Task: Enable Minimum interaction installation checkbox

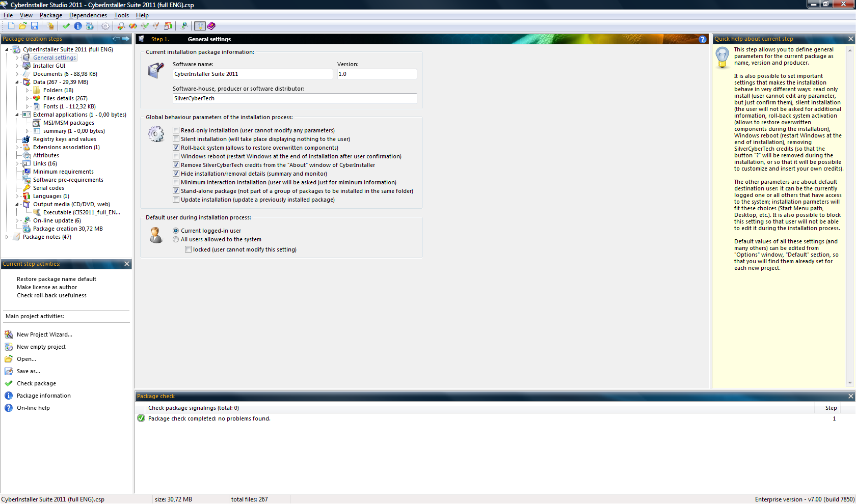Action: [176, 182]
